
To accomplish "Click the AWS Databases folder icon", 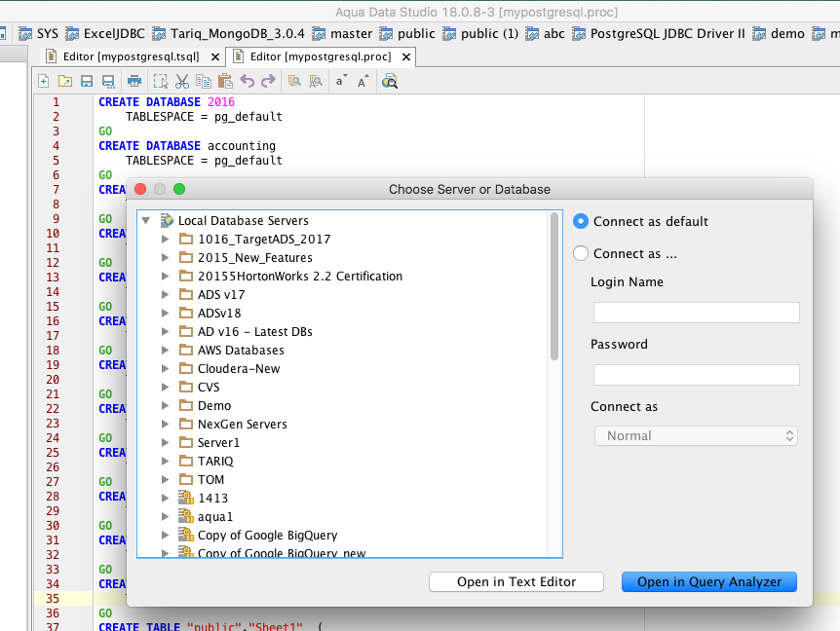I will 186,350.
